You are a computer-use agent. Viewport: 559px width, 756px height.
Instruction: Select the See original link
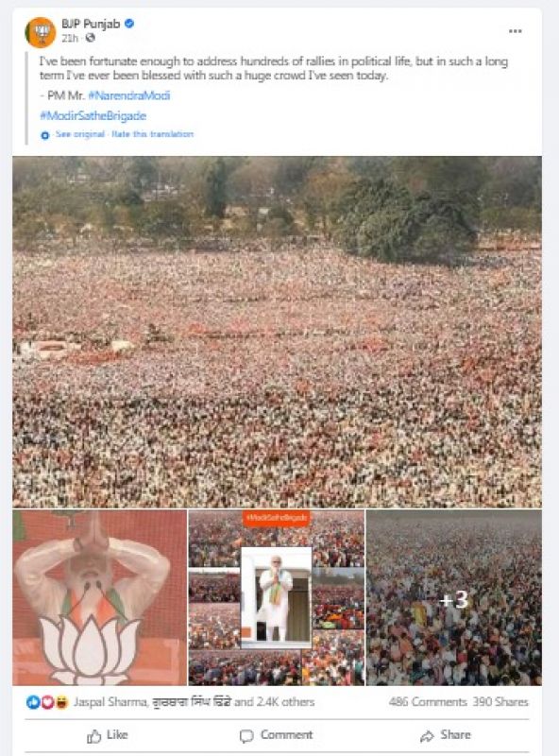pos(80,134)
